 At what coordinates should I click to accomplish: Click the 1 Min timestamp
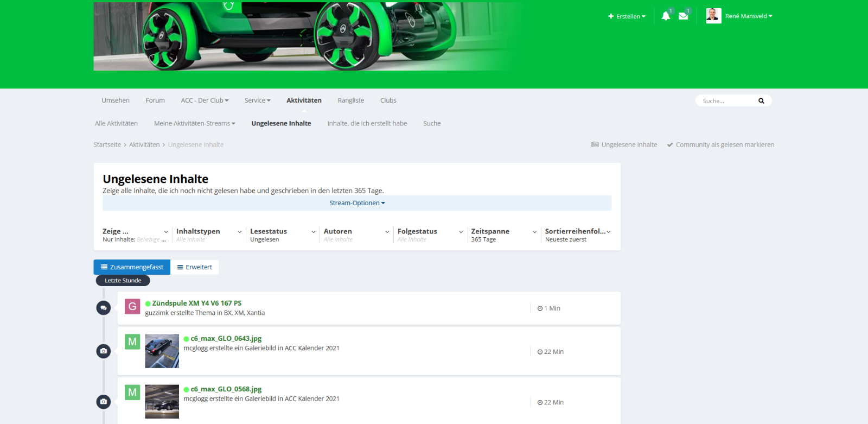click(x=549, y=308)
